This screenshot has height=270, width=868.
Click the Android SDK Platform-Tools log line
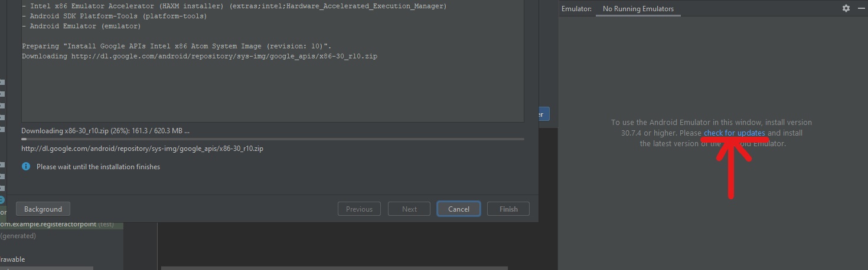click(114, 16)
